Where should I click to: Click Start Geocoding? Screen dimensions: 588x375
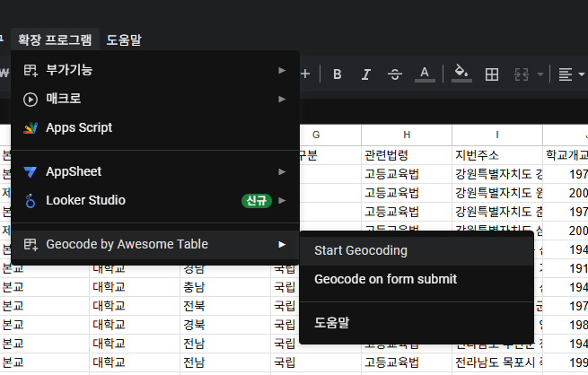tap(417, 250)
